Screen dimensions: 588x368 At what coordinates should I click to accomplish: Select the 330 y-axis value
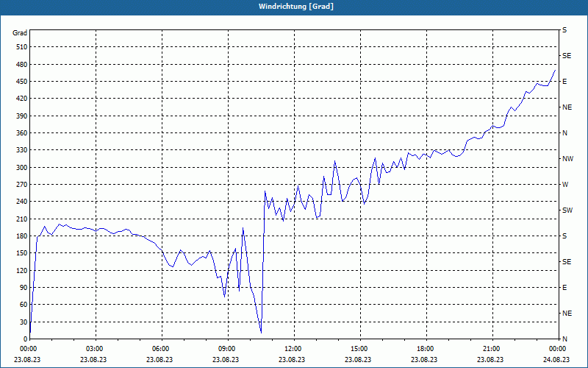22,150
